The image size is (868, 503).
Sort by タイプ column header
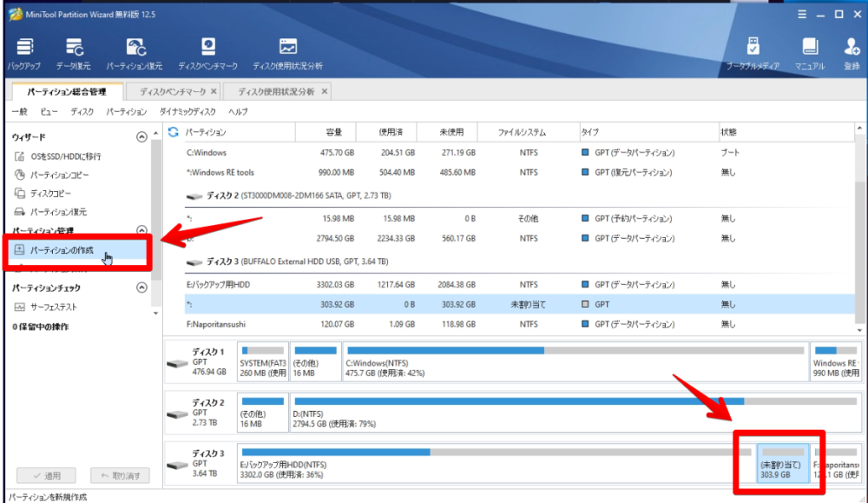coord(648,132)
